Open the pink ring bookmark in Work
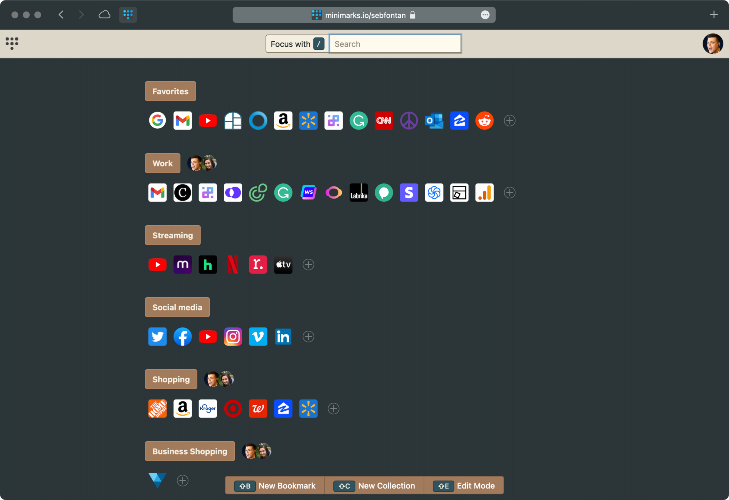Viewport: 729px width, 500px height. click(333, 193)
